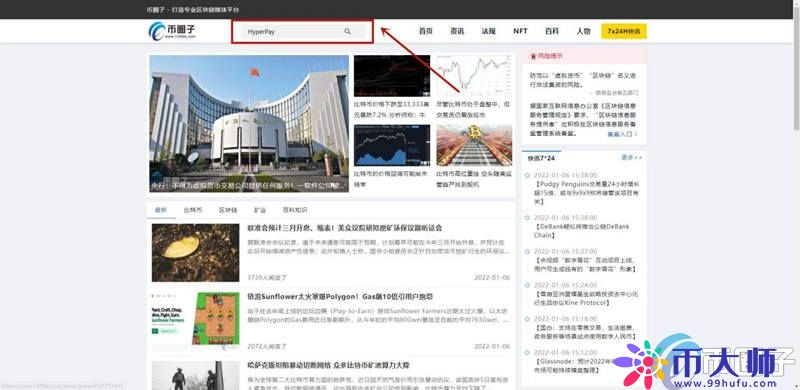Open the article about 美众议院 mining hearing
This screenshot has width=800, height=390.
coord(344,228)
